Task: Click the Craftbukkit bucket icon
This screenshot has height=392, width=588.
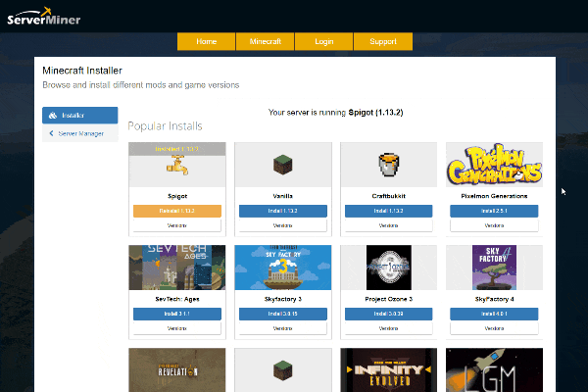Action: [x=388, y=165]
